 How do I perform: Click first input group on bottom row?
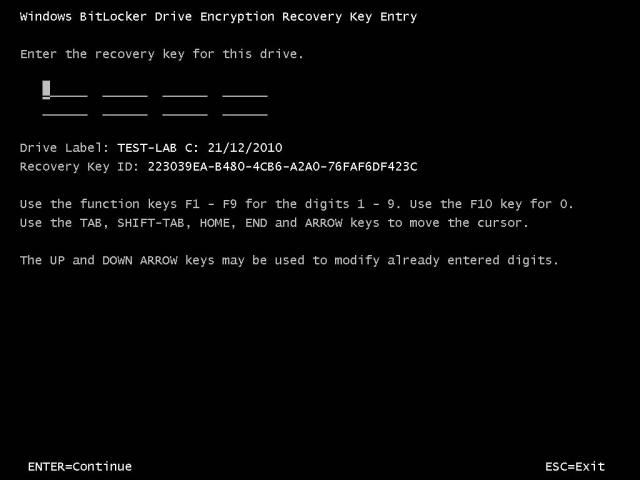(x=65, y=109)
